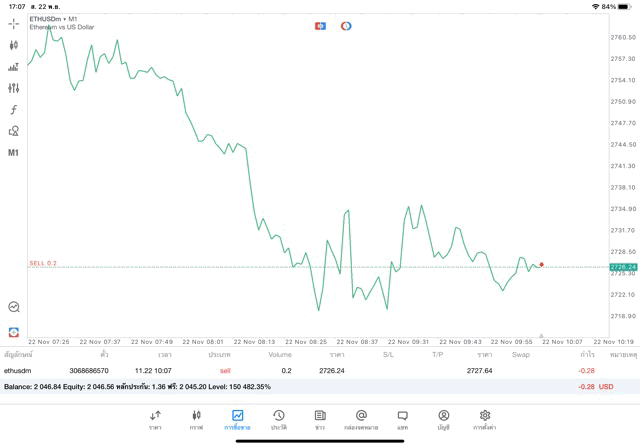Open the กล่องจดหมาย (Mailbox) tab

[361, 419]
